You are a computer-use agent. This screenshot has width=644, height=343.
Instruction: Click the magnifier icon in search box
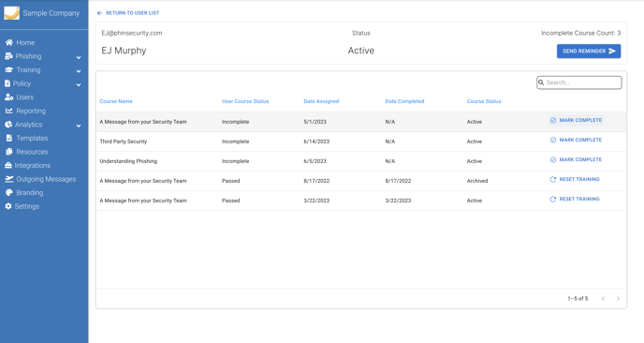(x=541, y=82)
